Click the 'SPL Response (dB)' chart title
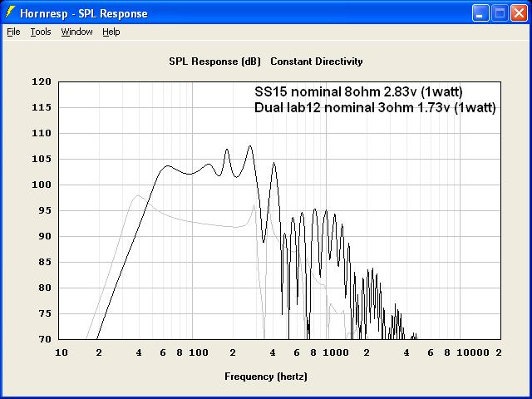The width and height of the screenshot is (532, 399). point(214,62)
